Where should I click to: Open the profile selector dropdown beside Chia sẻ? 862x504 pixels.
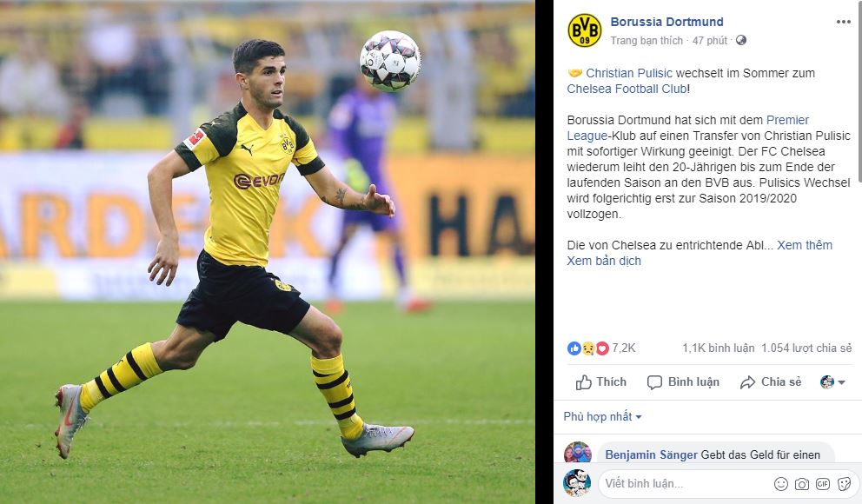(x=832, y=382)
